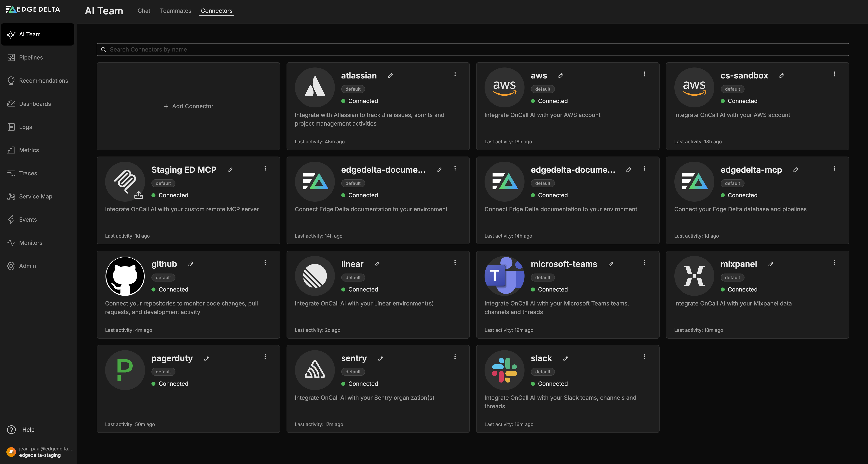868x464 pixels.
Task: Click the user account avatar JB
Action: [11, 452]
